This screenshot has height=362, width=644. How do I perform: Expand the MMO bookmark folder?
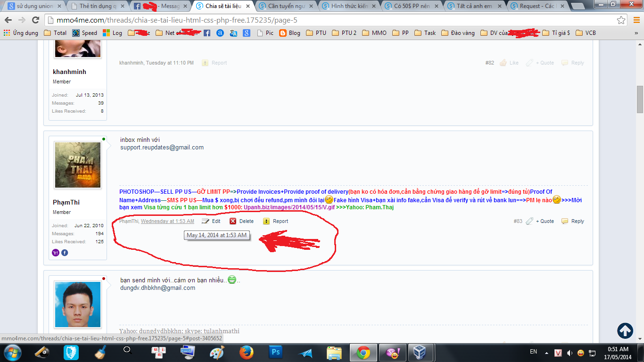pos(374,33)
